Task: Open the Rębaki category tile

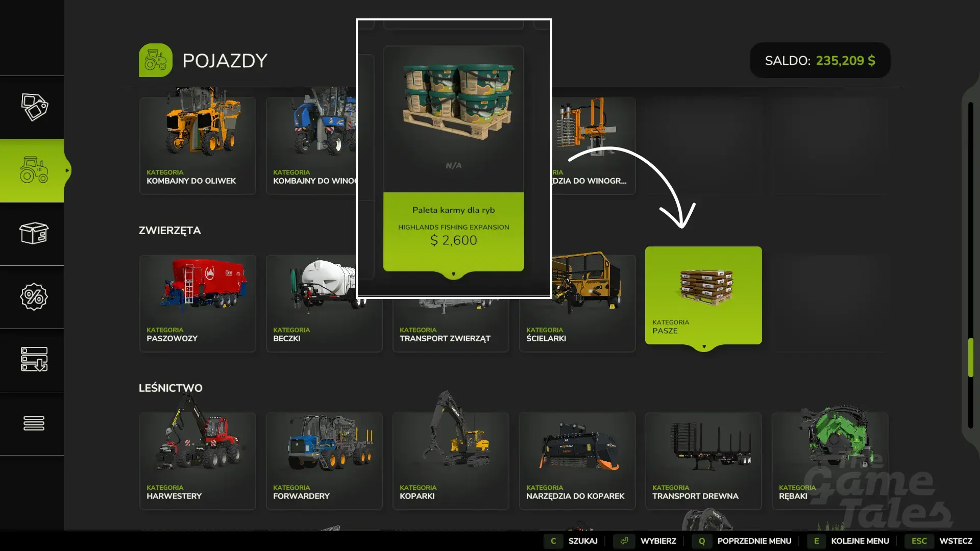Action: pyautogui.click(x=829, y=461)
